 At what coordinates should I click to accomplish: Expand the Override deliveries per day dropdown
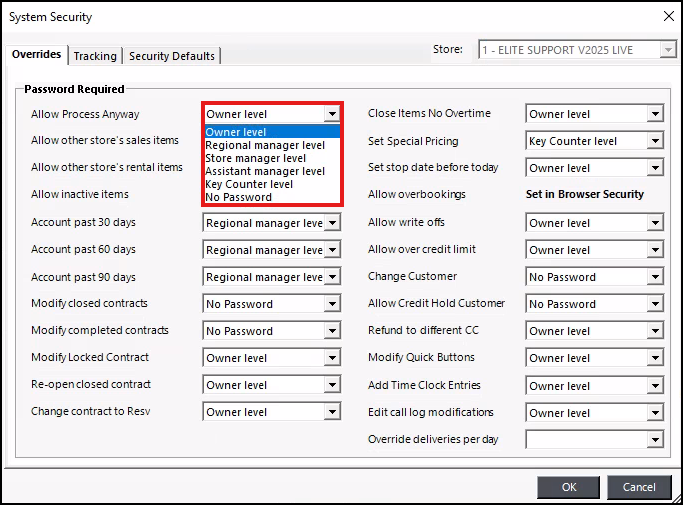(655, 439)
